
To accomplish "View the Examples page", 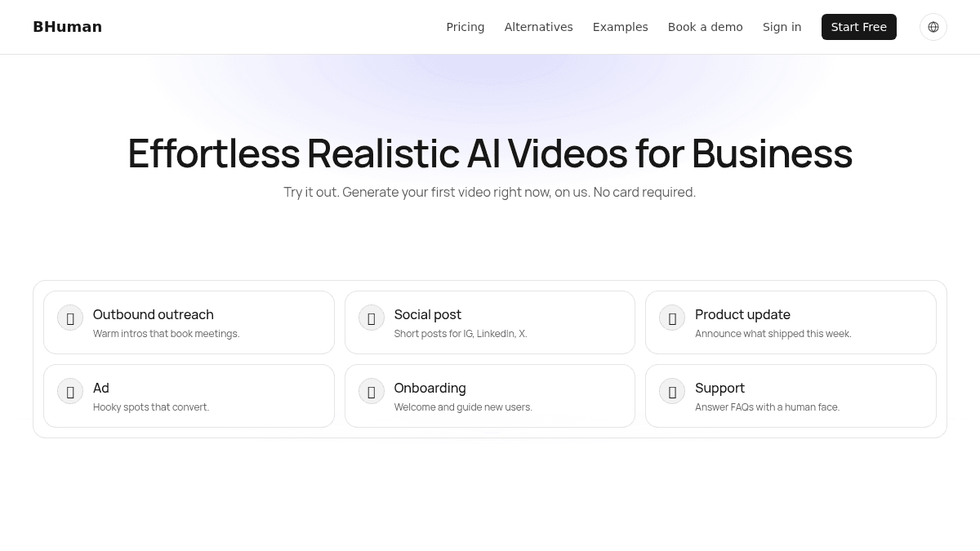I will (621, 27).
